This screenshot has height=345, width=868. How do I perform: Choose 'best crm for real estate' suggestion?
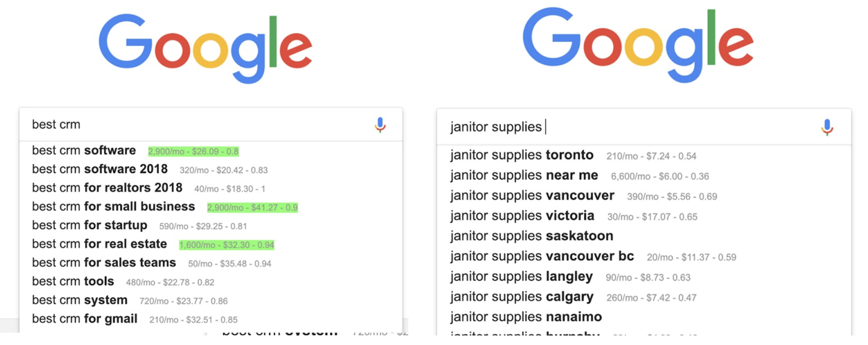[x=99, y=244]
